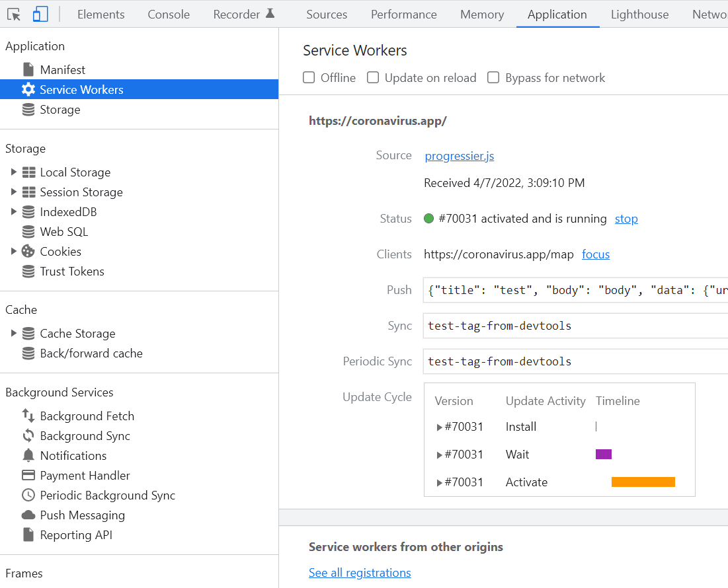Click the Web SQL database icon
This screenshot has width=728, height=588.
click(x=28, y=232)
